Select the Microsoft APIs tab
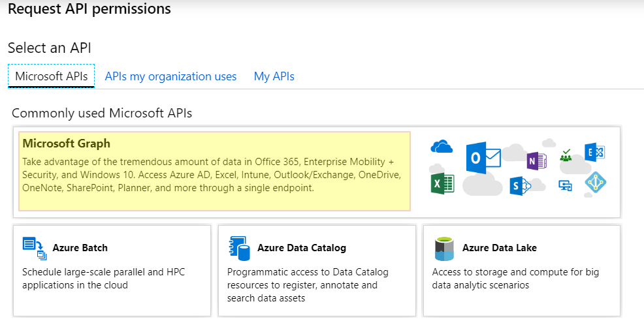Image resolution: width=644 pixels, height=321 pixels. pyautogui.click(x=52, y=76)
